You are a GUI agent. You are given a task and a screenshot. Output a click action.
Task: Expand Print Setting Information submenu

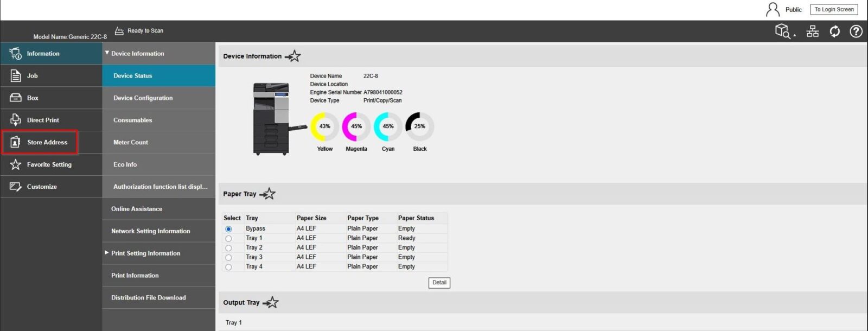click(x=107, y=253)
